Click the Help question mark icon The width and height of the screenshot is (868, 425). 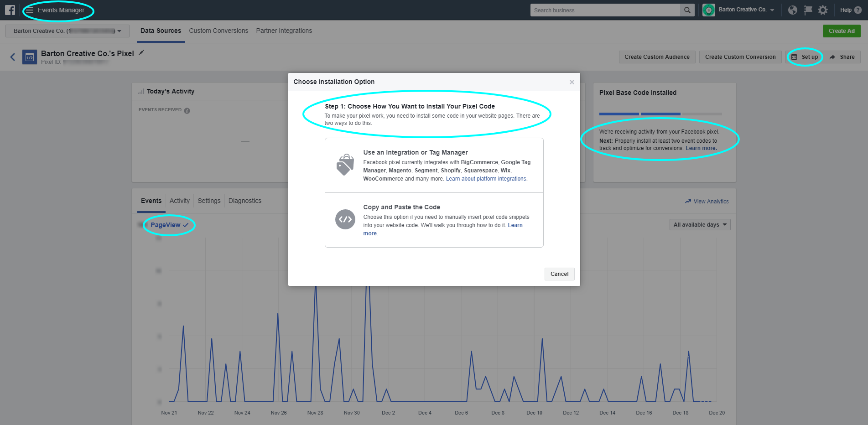click(x=858, y=10)
